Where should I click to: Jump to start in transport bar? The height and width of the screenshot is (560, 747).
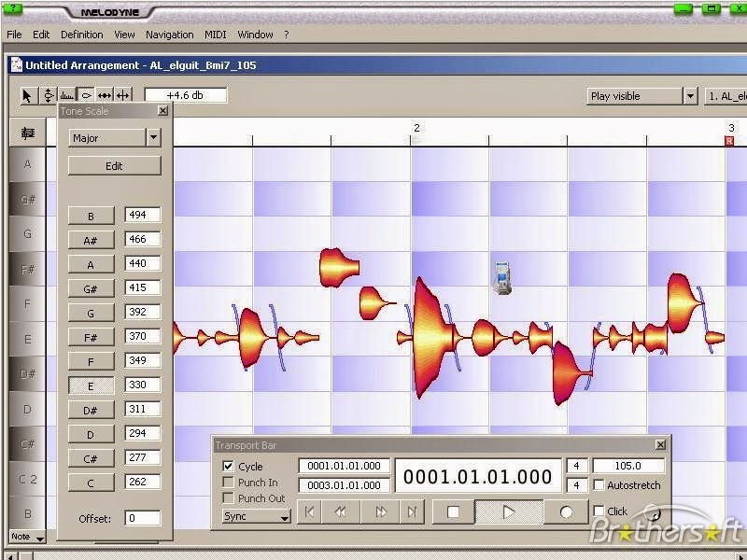[x=309, y=511]
